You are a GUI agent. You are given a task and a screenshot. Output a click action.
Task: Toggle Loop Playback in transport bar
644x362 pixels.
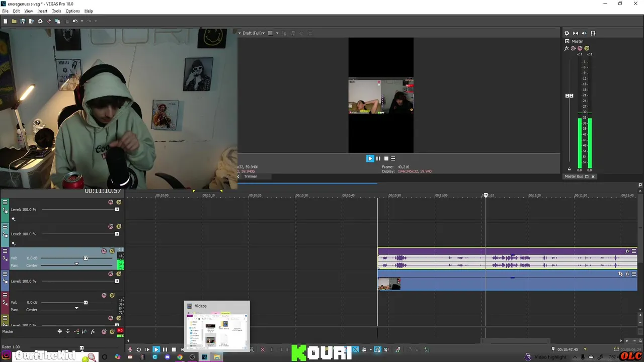tap(138, 349)
